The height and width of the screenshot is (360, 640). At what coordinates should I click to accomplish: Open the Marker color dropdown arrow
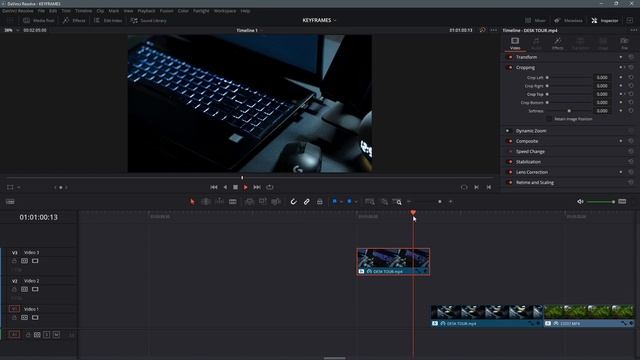coord(356,202)
